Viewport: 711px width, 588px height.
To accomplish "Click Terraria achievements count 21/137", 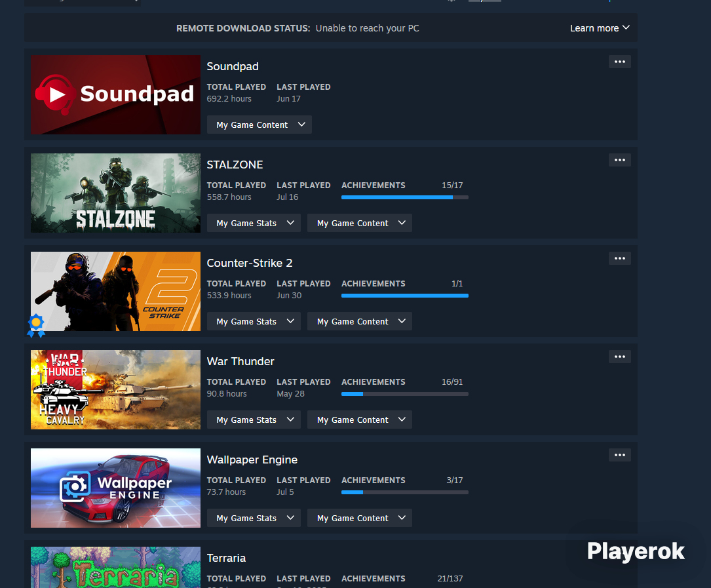I will click(x=450, y=578).
